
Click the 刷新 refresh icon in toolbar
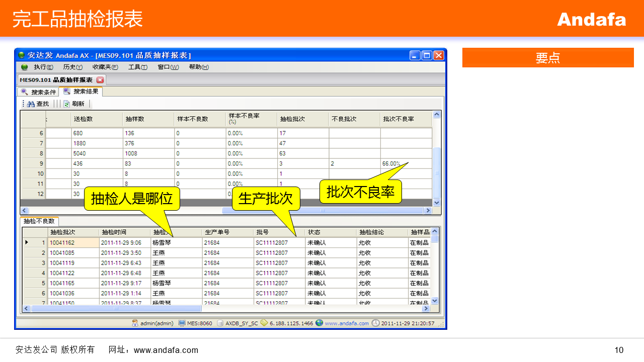pyautogui.click(x=66, y=104)
